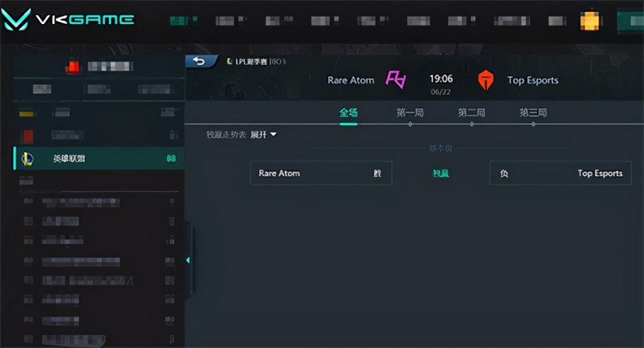Click the red icon at sidebar top

(x=72, y=67)
